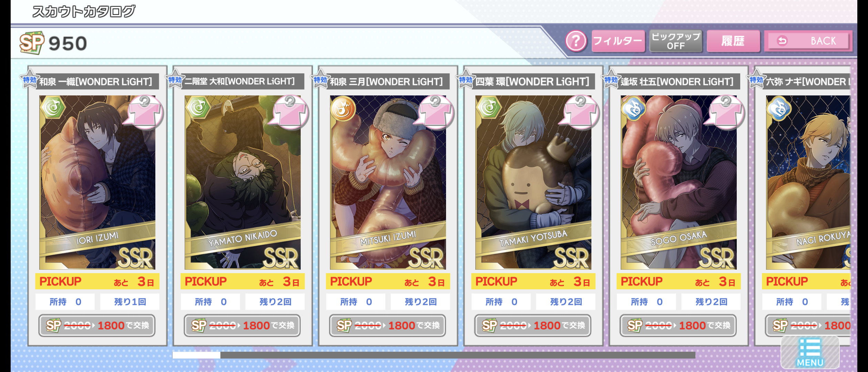The image size is (868, 372).
Task: Tap the pink shirt costume icon on Mitsuki Izumi card
Action: pos(435,112)
